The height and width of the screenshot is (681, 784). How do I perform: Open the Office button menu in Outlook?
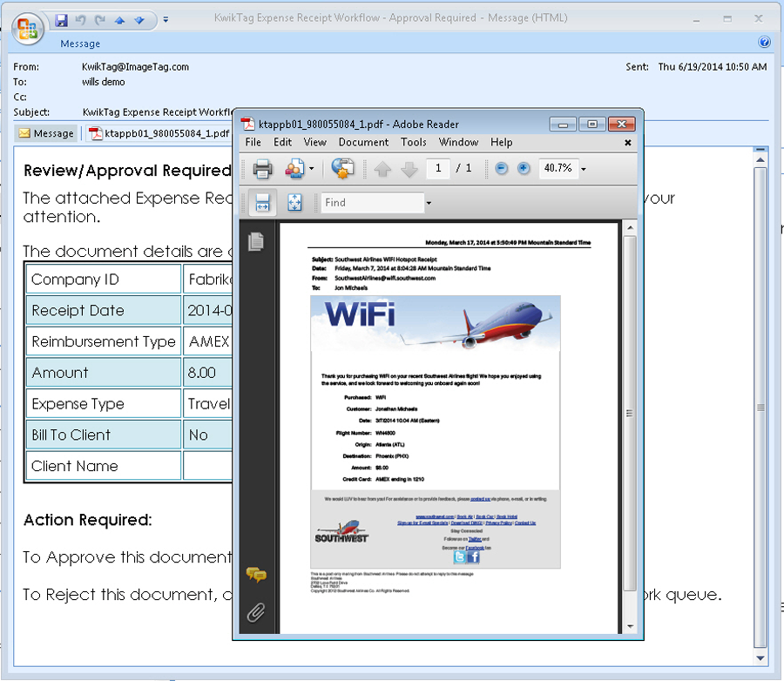coord(28,28)
